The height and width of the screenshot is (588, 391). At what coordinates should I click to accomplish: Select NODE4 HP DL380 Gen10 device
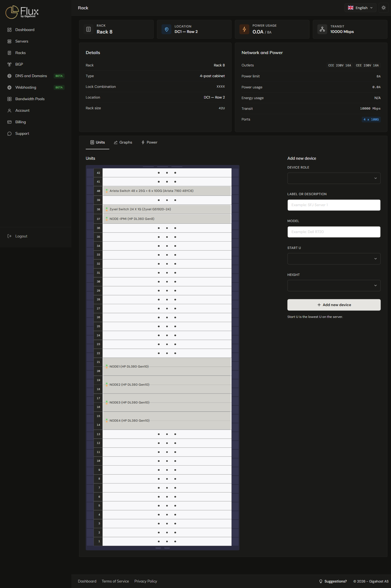(x=167, y=421)
